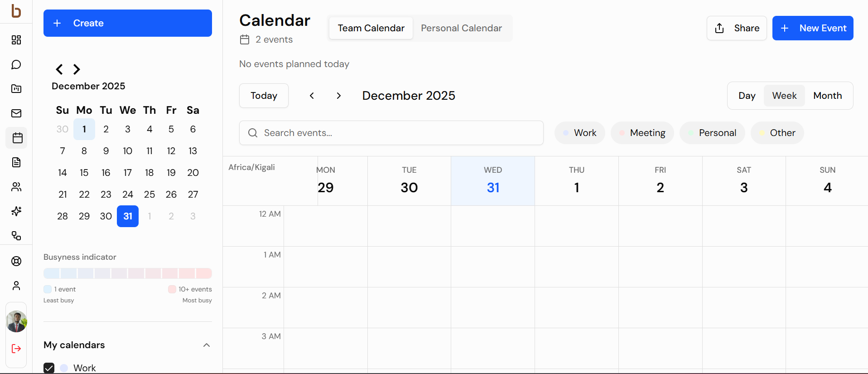Switch to Personal Calendar tab
The height and width of the screenshot is (374, 868).
tap(462, 28)
